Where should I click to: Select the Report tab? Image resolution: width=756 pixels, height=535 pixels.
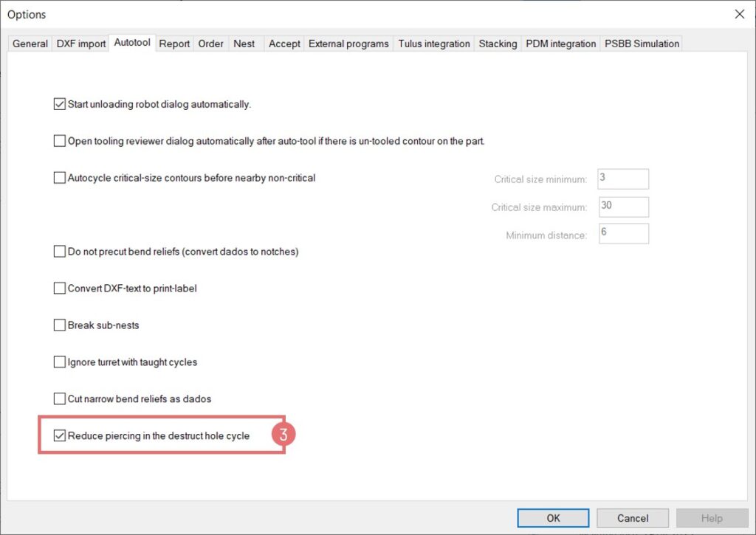[174, 44]
